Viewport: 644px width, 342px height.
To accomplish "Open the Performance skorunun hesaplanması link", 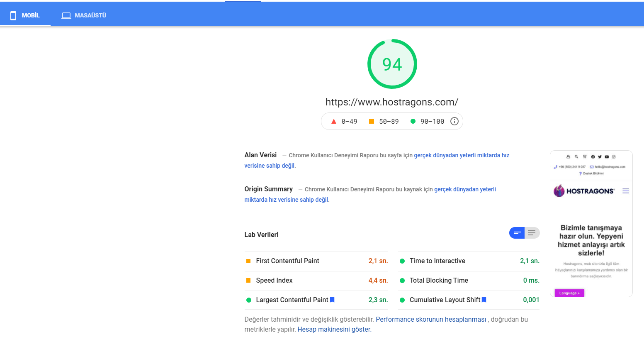I will point(431,319).
